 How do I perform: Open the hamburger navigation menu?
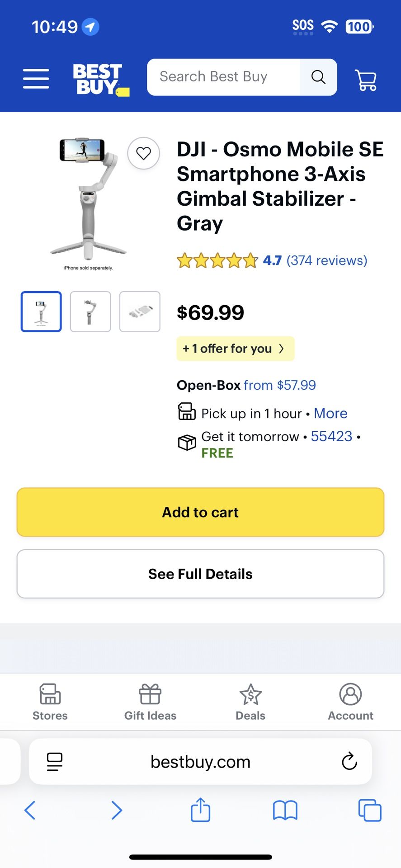point(36,79)
